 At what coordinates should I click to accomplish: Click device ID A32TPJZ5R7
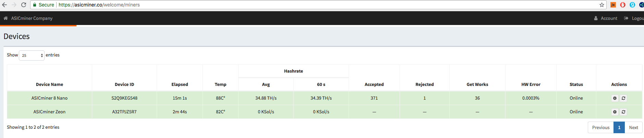coord(124,112)
